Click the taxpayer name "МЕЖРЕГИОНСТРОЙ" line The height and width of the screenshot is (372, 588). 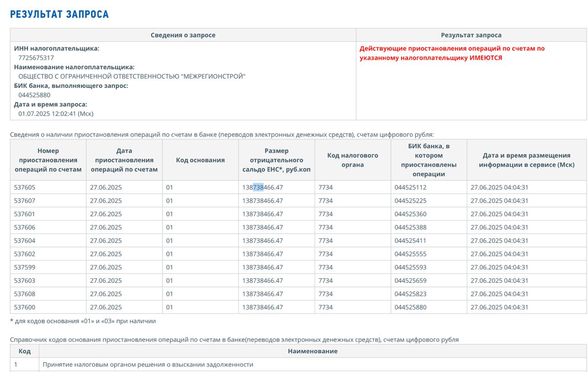pyautogui.click(x=131, y=76)
